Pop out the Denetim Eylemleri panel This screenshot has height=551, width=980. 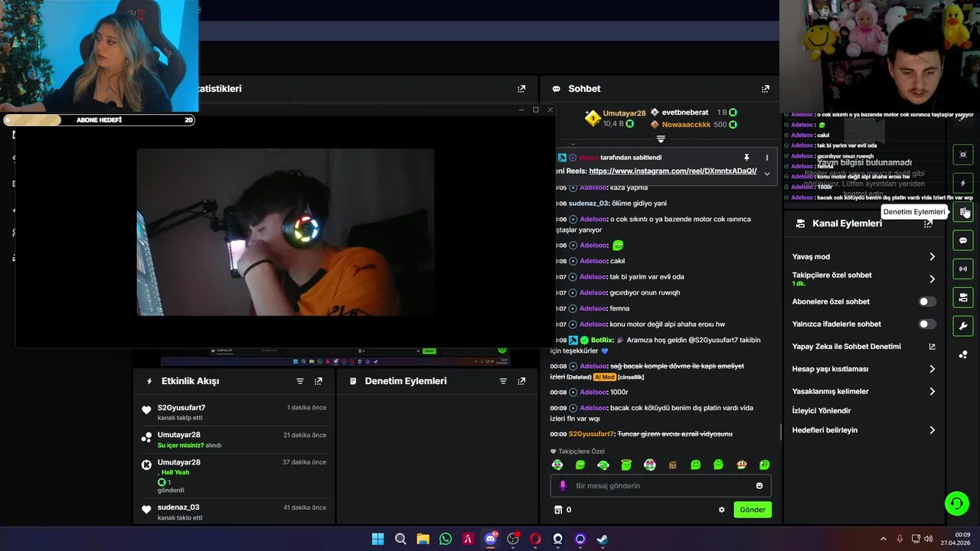click(521, 381)
